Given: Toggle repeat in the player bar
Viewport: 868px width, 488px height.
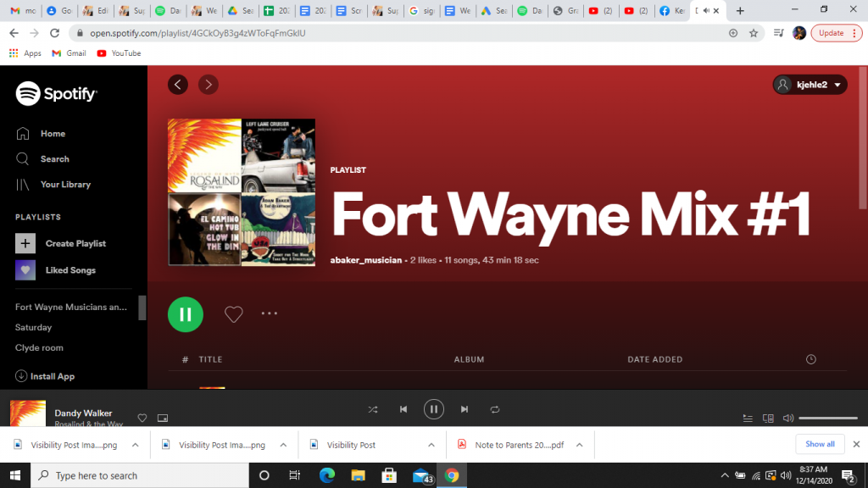Looking at the screenshot, I should pyautogui.click(x=494, y=409).
